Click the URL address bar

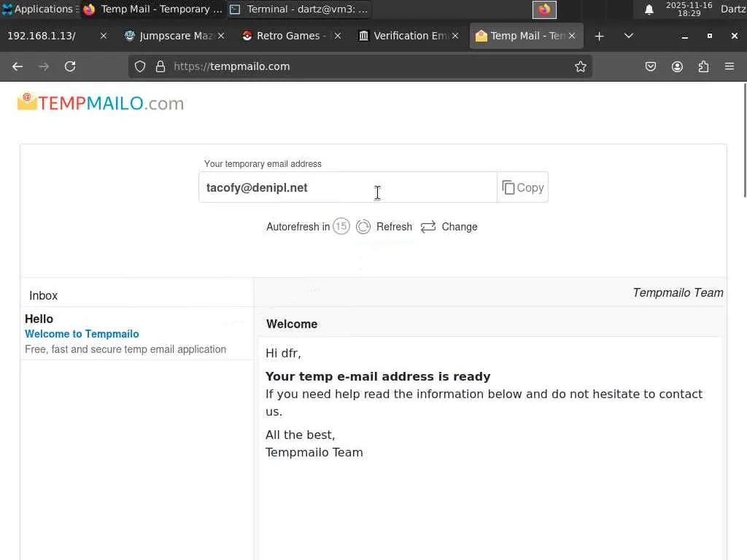pos(362,66)
